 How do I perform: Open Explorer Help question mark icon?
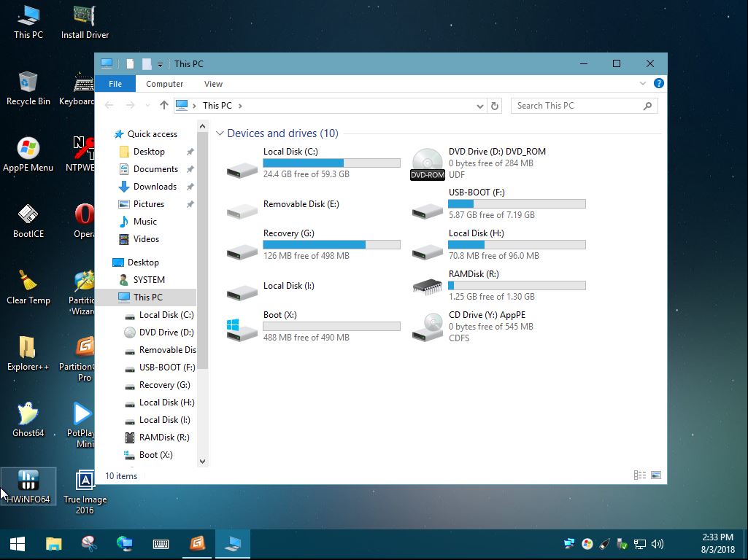point(659,83)
